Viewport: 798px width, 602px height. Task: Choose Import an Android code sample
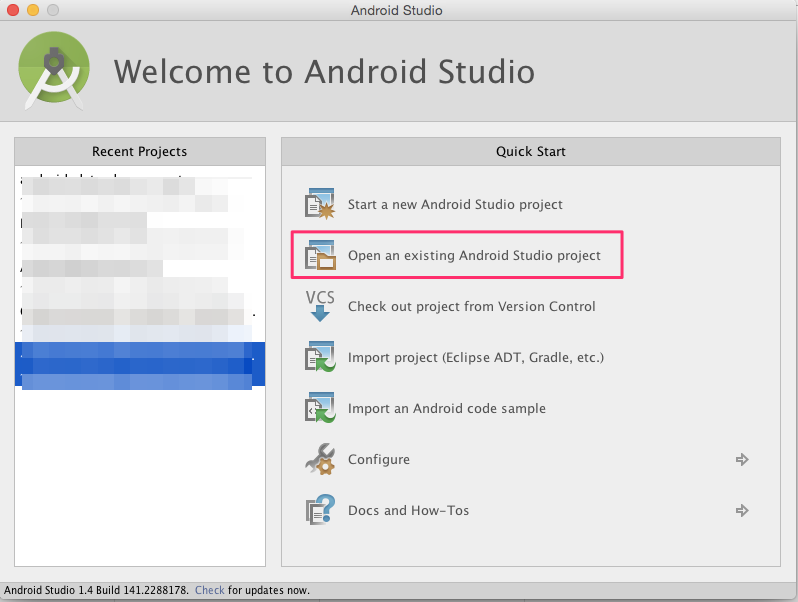pyautogui.click(x=446, y=408)
